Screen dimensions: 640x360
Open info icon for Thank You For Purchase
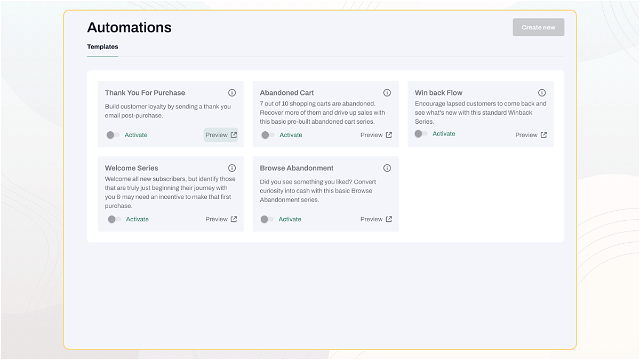pyautogui.click(x=232, y=93)
